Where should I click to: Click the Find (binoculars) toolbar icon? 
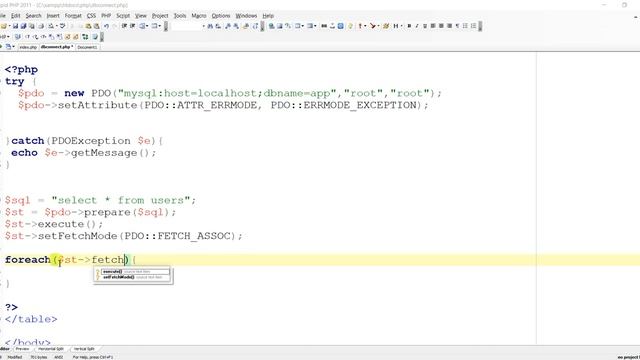(209, 26)
